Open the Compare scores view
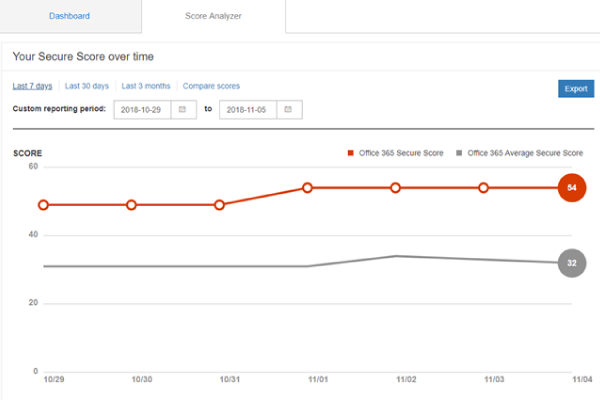The height and width of the screenshot is (400, 600). pos(211,86)
